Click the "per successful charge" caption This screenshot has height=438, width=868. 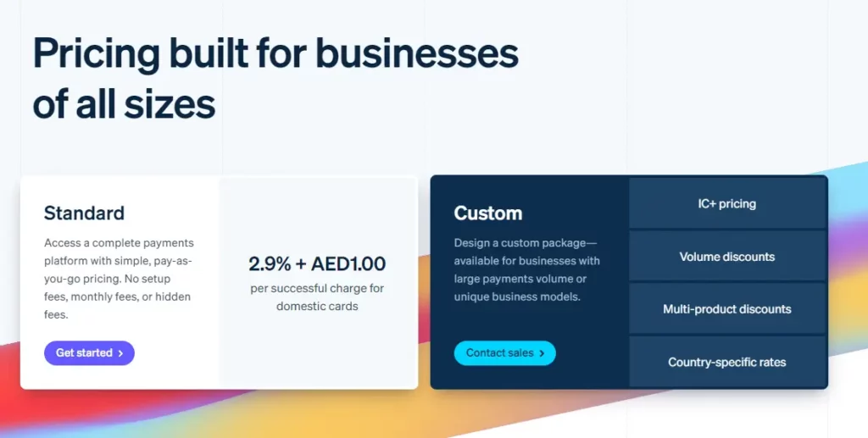(x=317, y=288)
